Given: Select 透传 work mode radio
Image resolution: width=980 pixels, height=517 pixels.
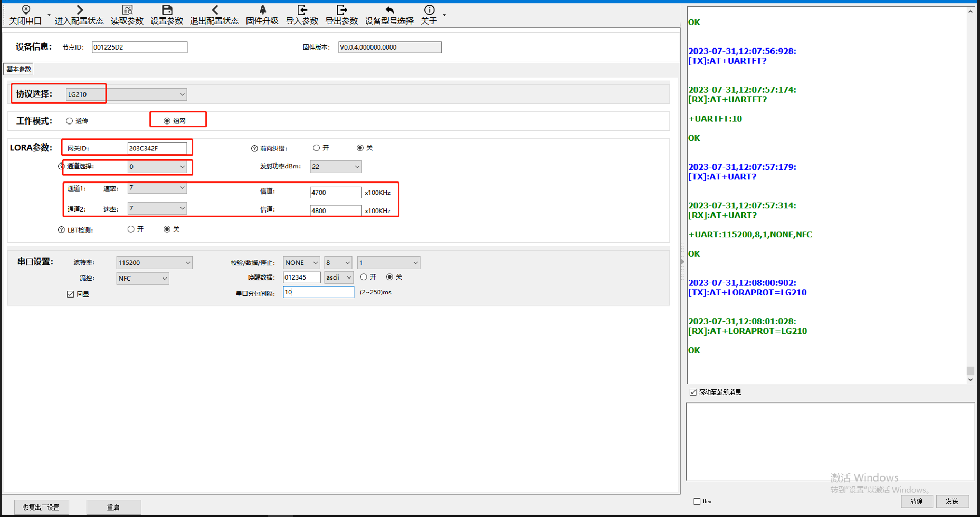Looking at the screenshot, I should point(69,121).
